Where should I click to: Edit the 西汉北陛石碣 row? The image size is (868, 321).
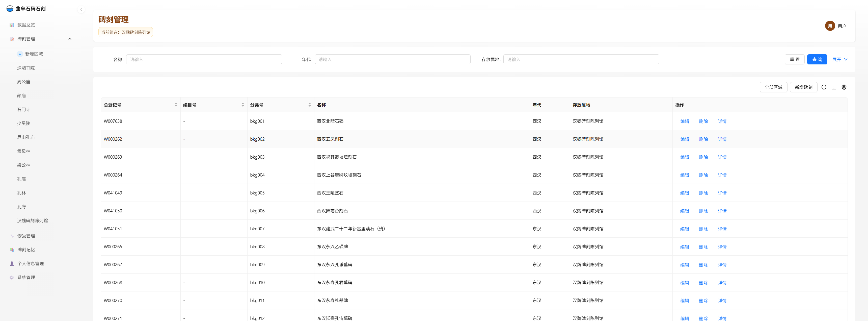point(684,121)
